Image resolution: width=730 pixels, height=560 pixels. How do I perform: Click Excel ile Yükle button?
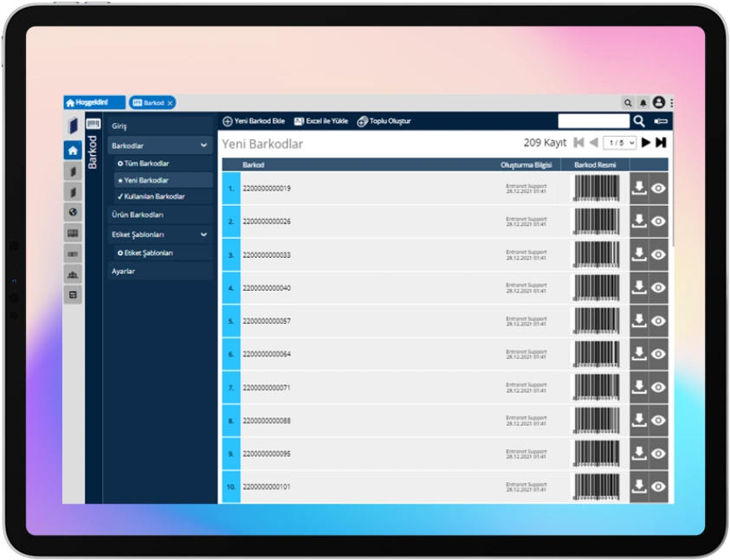[x=321, y=121]
